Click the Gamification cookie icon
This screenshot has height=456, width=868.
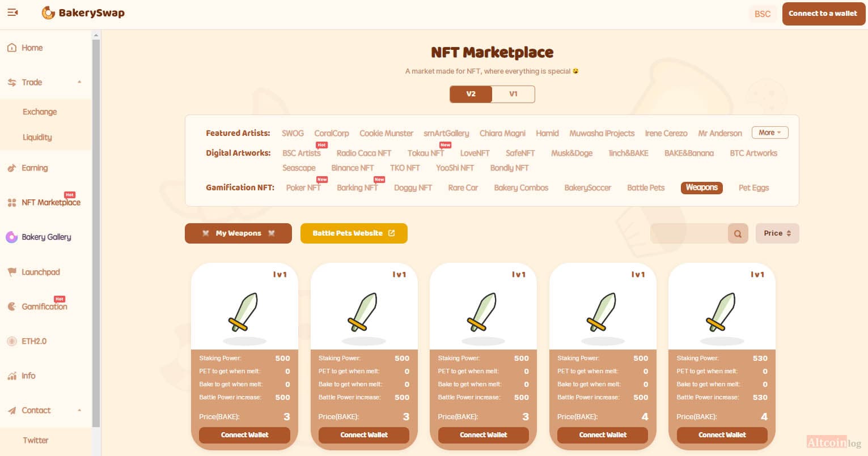pyautogui.click(x=11, y=306)
